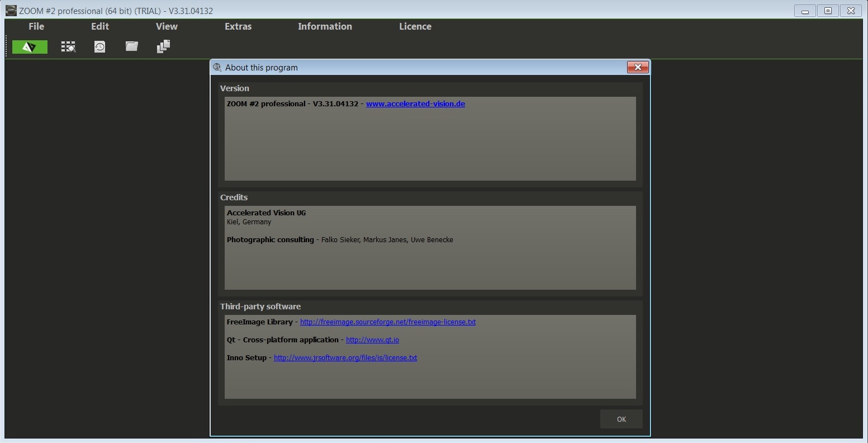Click the open folder toolbar icon
This screenshot has width=868, height=443.
tap(131, 46)
